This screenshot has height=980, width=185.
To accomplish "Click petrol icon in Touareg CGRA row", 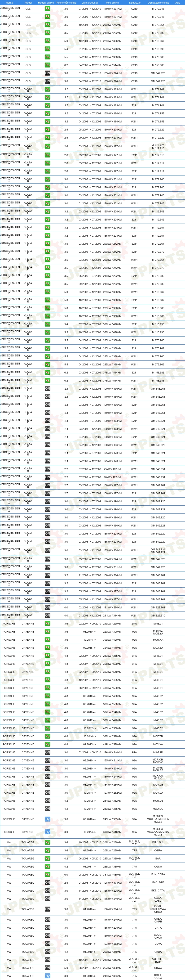I will (48, 850).
